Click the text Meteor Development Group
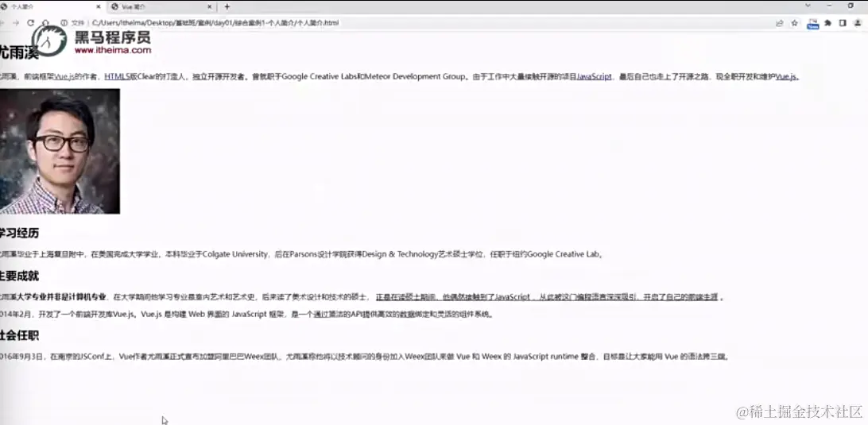Image resolution: width=868 pixels, height=425 pixels. [x=416, y=77]
